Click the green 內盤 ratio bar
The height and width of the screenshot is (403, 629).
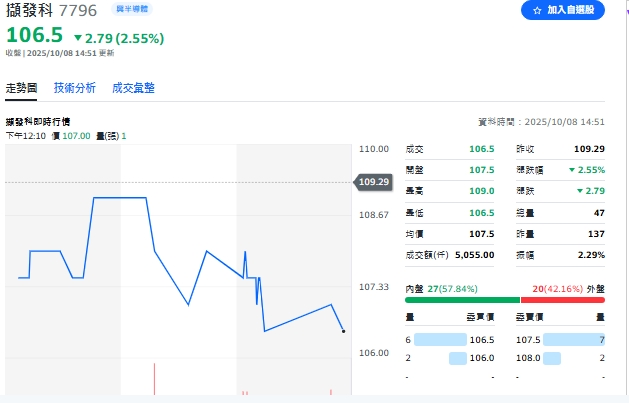click(x=462, y=299)
